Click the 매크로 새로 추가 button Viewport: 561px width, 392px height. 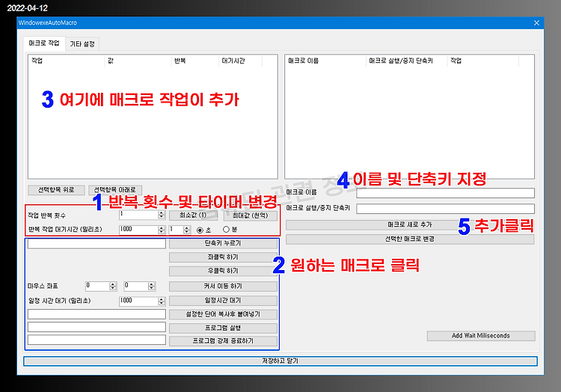pyautogui.click(x=410, y=225)
